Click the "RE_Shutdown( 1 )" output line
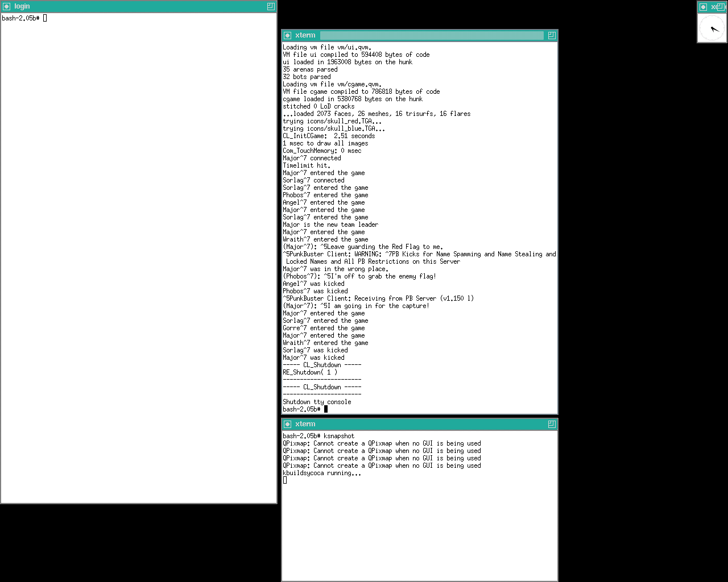 (310, 372)
